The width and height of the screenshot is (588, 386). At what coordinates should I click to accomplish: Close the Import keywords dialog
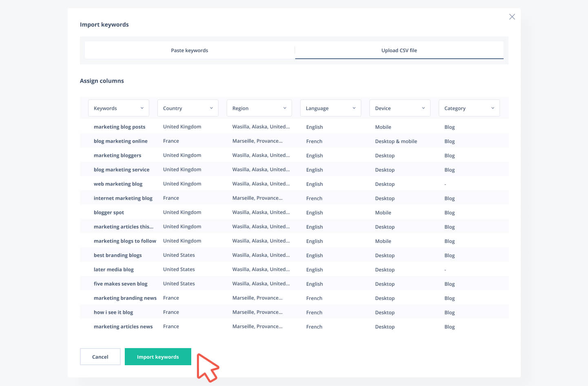pyautogui.click(x=512, y=17)
